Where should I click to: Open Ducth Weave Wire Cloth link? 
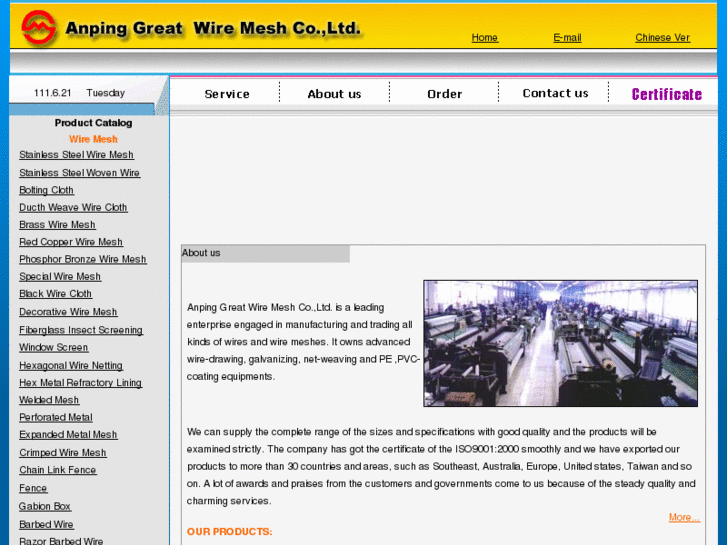click(73, 207)
